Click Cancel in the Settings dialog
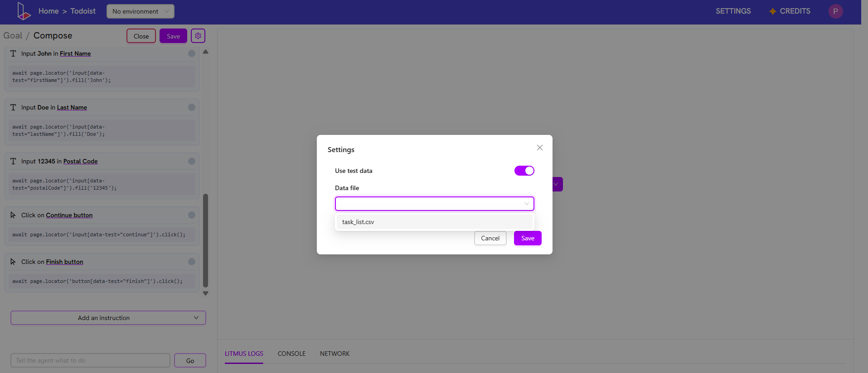This screenshot has width=868, height=373. [x=490, y=238]
